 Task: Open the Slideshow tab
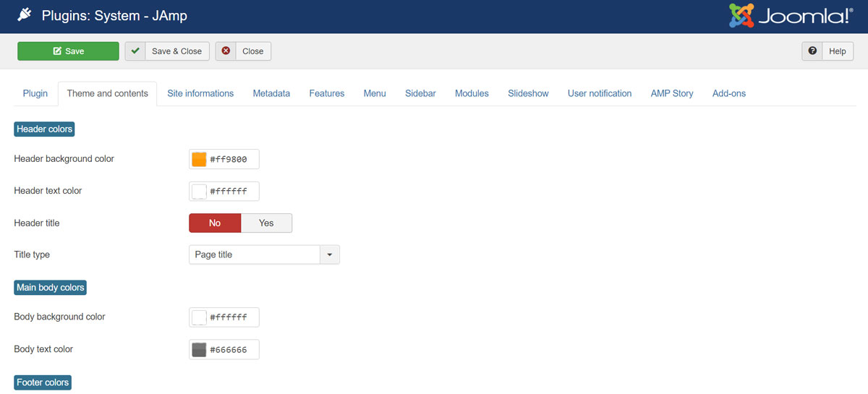(528, 93)
